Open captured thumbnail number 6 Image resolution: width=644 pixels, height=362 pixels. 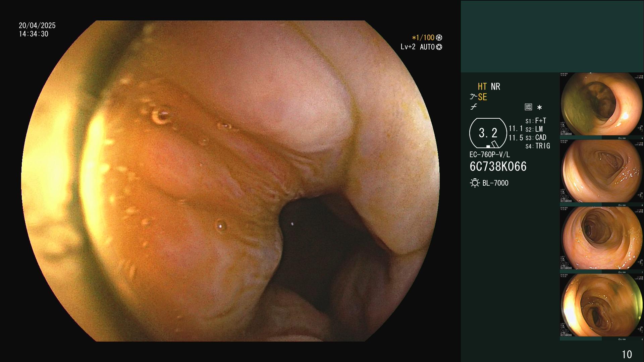pos(602,307)
